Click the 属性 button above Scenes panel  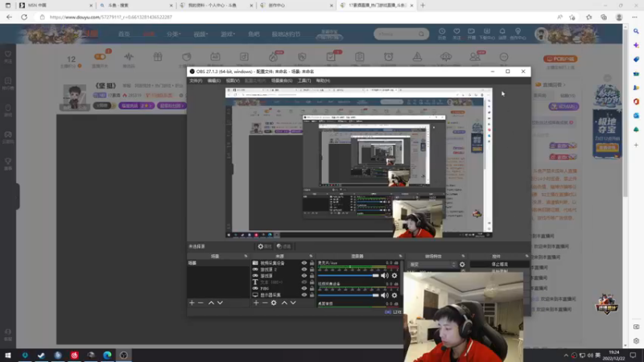[265, 247]
